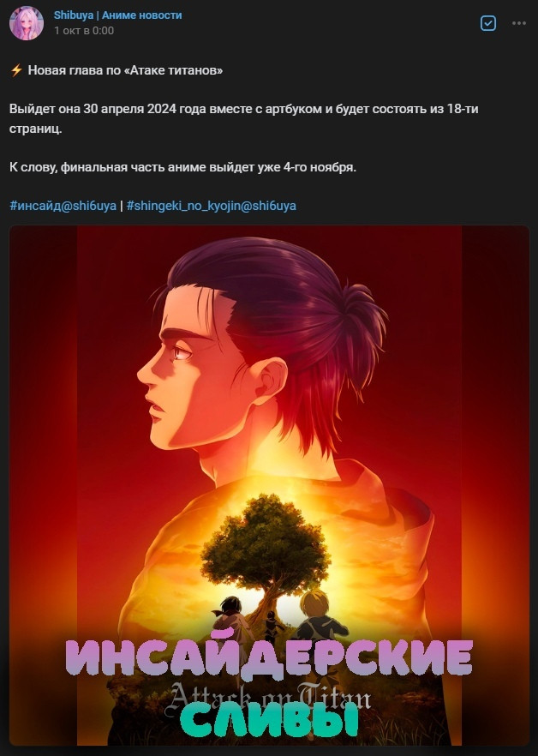The width and height of the screenshot is (538, 756).
Task: Click the lightning bolt emoji in the post
Action: [16, 70]
